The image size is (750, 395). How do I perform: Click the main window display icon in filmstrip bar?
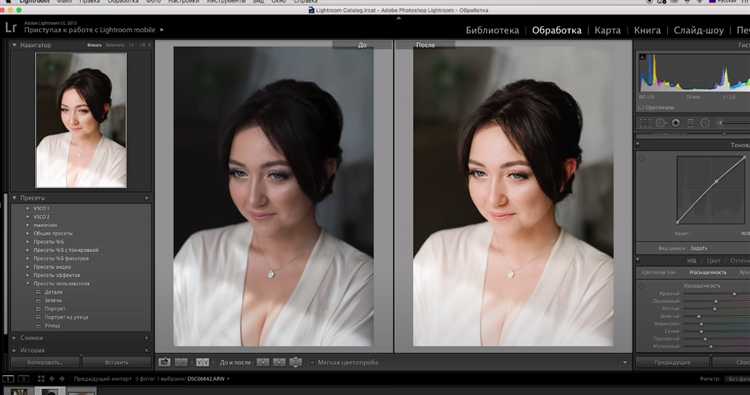pyautogui.click(x=8, y=379)
